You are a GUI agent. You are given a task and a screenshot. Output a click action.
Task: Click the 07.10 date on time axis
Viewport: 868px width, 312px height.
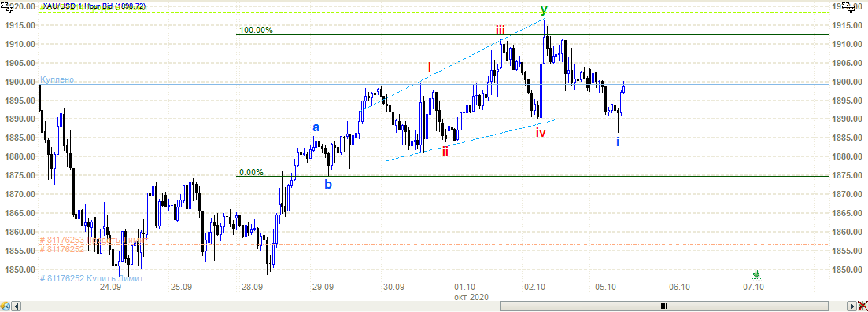click(x=754, y=287)
